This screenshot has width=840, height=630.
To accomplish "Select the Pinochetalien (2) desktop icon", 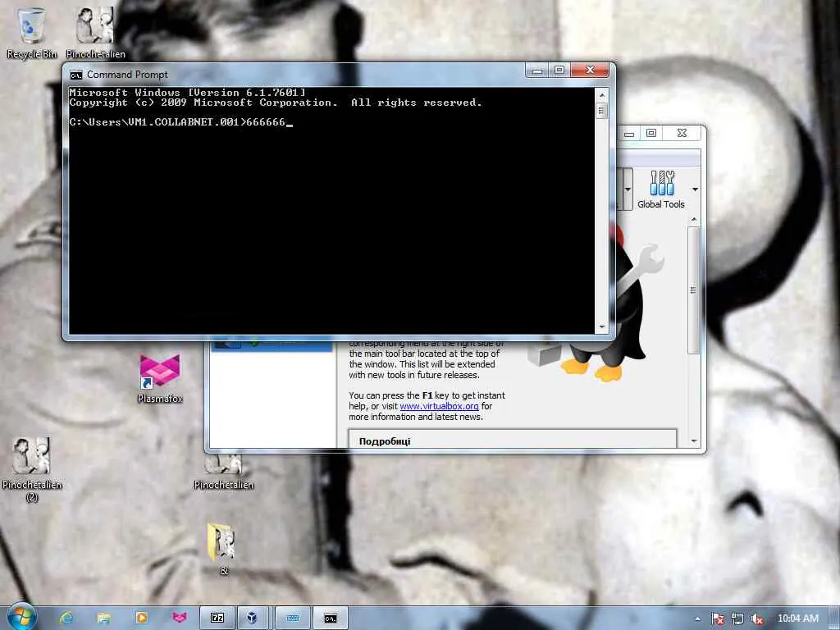I will [x=32, y=468].
